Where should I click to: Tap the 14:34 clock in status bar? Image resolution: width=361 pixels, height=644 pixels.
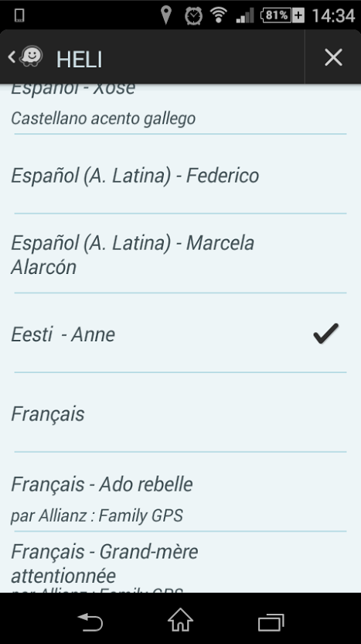[333, 15]
